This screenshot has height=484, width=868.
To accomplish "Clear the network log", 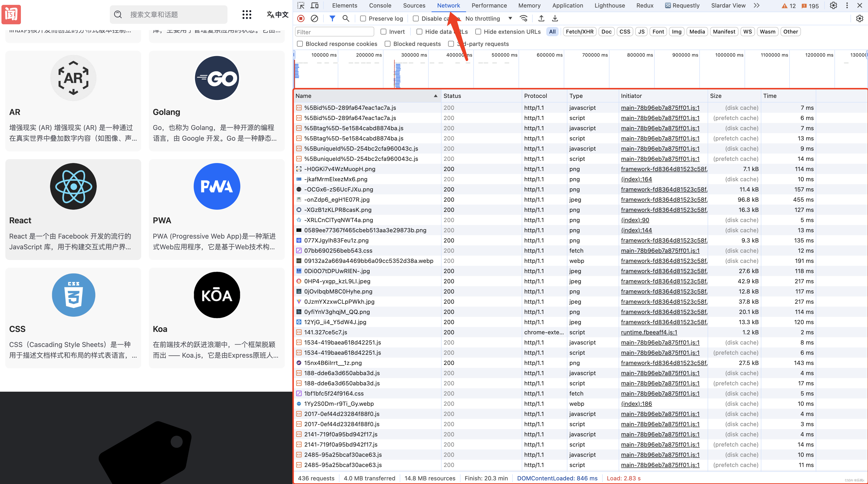I will [314, 18].
